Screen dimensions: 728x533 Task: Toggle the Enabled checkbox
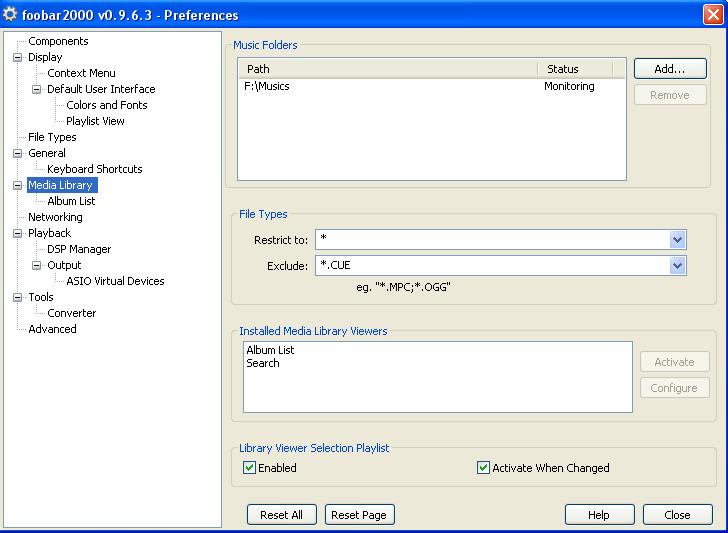click(249, 468)
